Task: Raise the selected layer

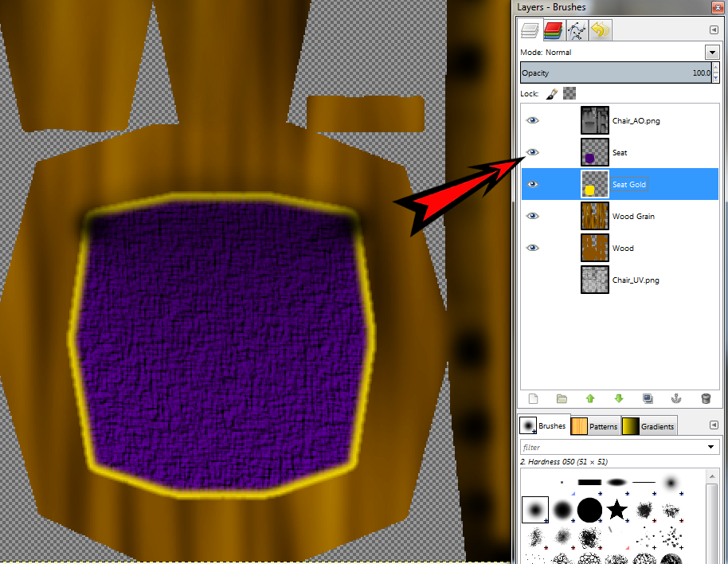Action: tap(590, 399)
